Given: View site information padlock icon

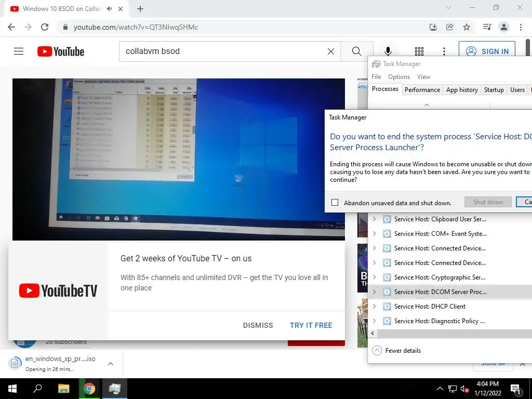Looking at the screenshot, I should point(65,27).
